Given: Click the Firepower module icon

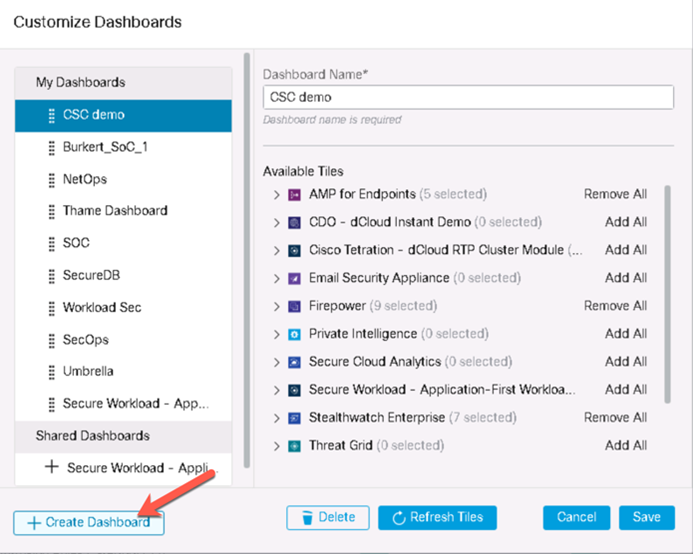Looking at the screenshot, I should pos(294,306).
